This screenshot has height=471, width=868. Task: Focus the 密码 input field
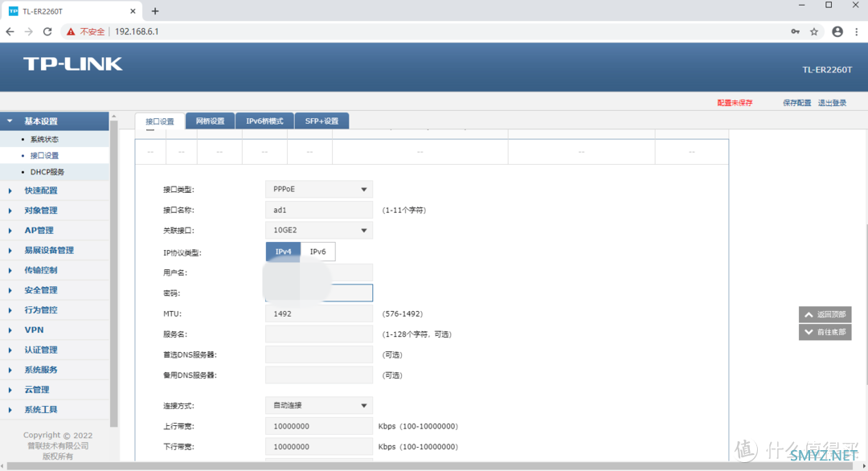point(319,293)
